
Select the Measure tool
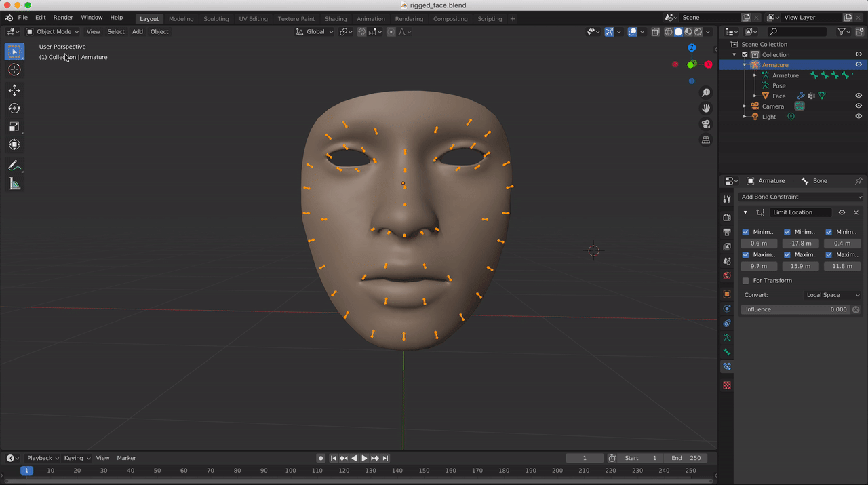14,184
